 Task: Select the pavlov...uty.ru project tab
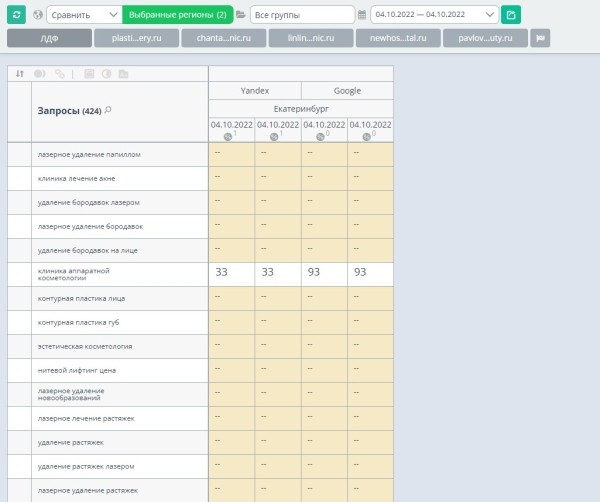pyautogui.click(x=486, y=38)
